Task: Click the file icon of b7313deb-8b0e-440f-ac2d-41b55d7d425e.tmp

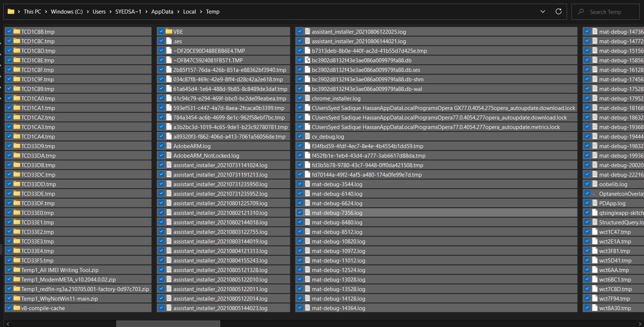Action: [308, 51]
